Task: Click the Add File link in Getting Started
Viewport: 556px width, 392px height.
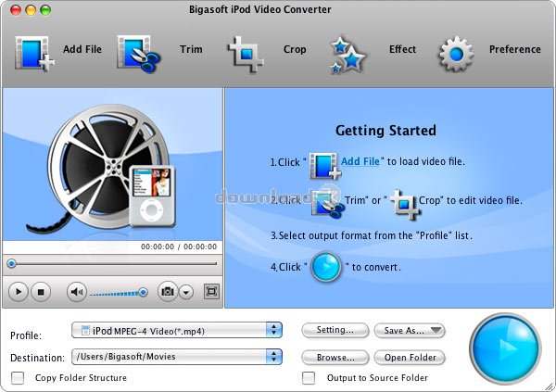Action: click(360, 161)
